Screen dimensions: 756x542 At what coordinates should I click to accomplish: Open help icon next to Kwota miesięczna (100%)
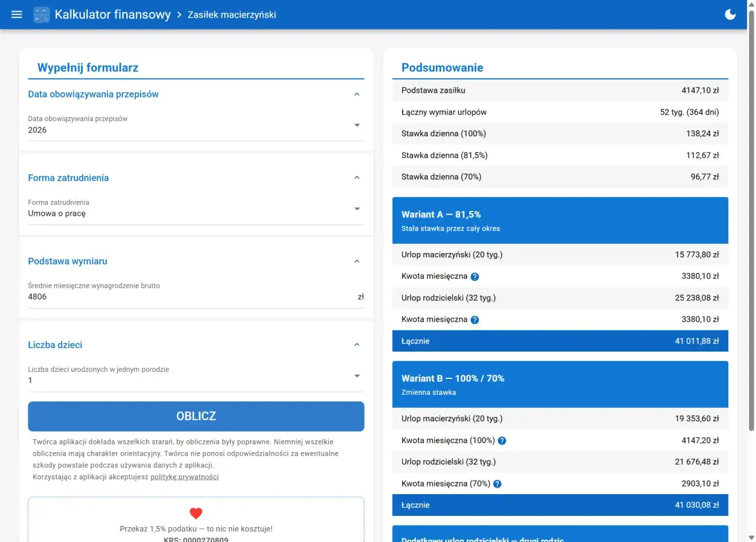point(502,440)
